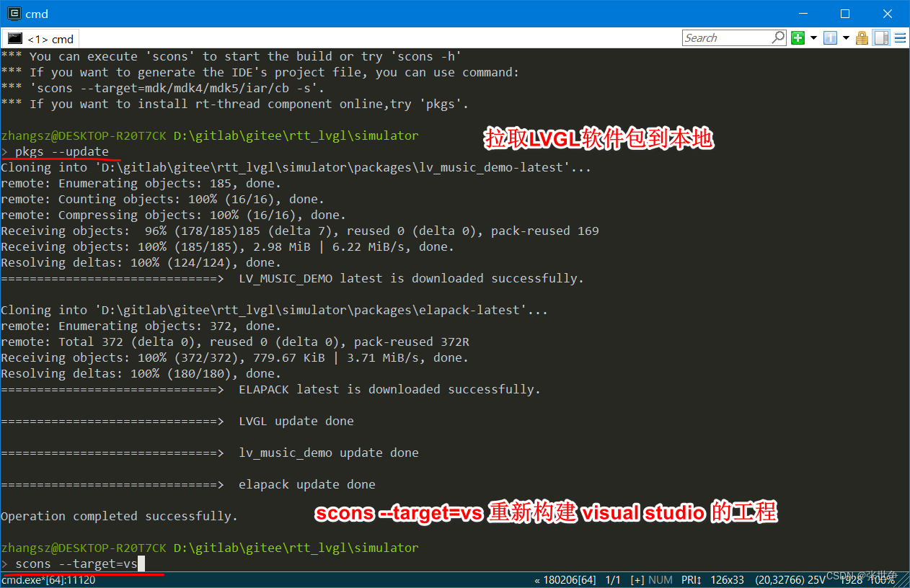Click the split-screen view icon on toolbar
910x588 pixels.
pos(880,37)
